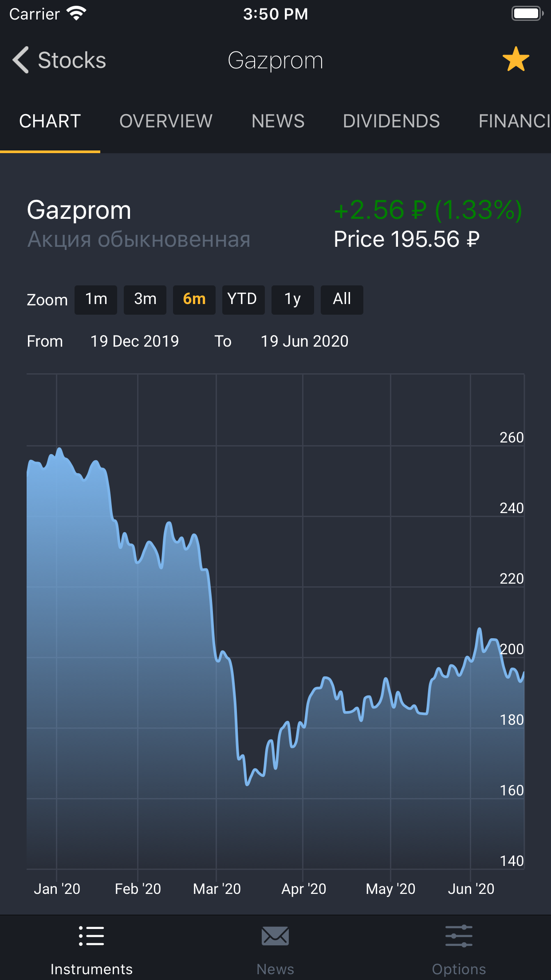Set chart zoom to 1y

coord(292,300)
